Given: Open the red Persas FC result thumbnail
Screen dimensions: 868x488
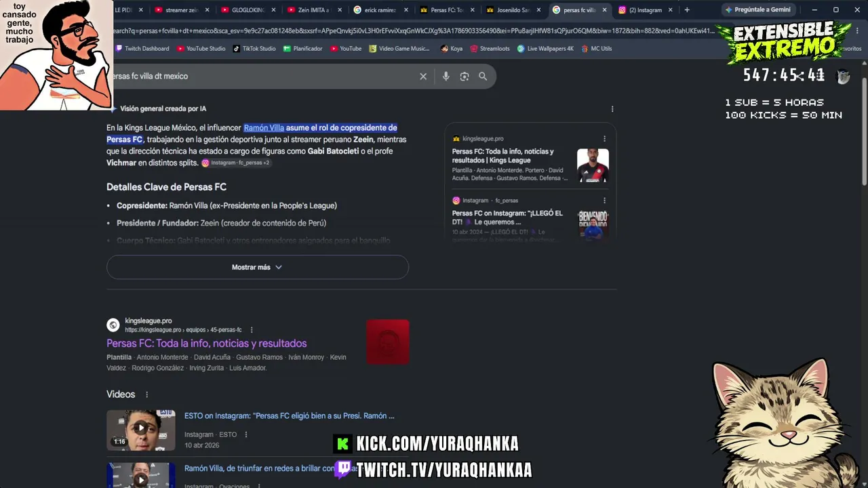Looking at the screenshot, I should click(388, 342).
